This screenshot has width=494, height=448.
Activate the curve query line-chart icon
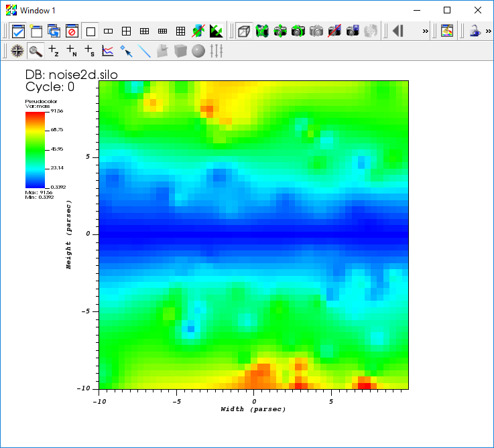tap(108, 51)
